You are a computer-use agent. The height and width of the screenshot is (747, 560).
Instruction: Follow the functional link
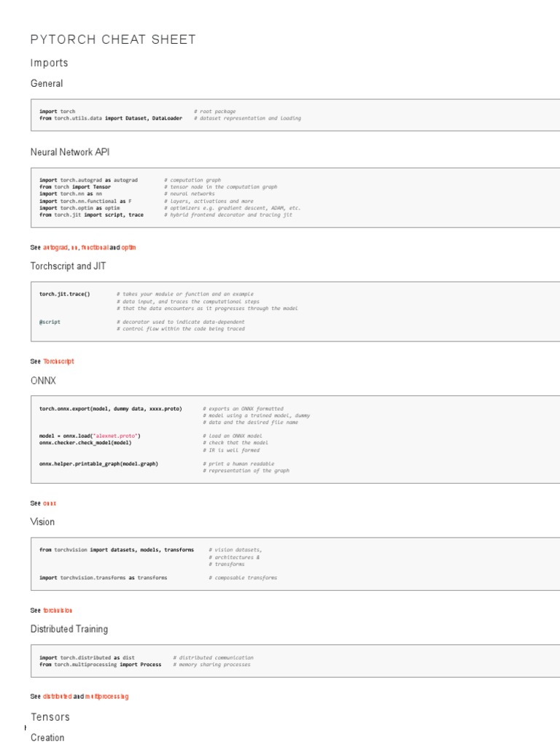point(95,248)
